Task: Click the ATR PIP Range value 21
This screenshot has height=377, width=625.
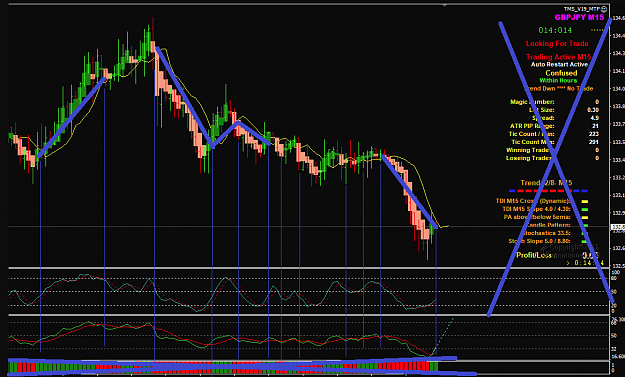Action: pos(595,126)
